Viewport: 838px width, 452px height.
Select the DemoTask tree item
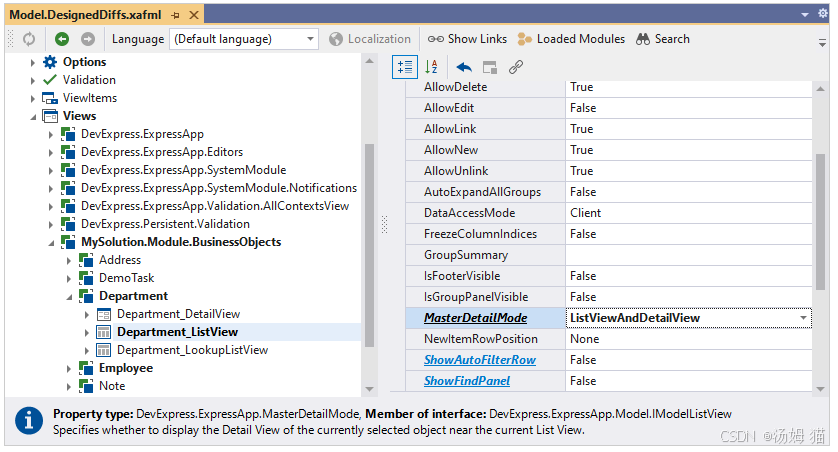127,278
